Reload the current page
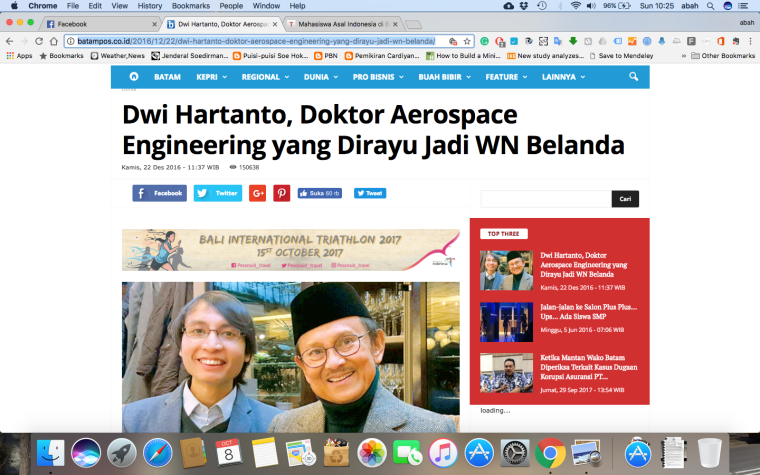This screenshot has height=475, width=760. coord(39,41)
